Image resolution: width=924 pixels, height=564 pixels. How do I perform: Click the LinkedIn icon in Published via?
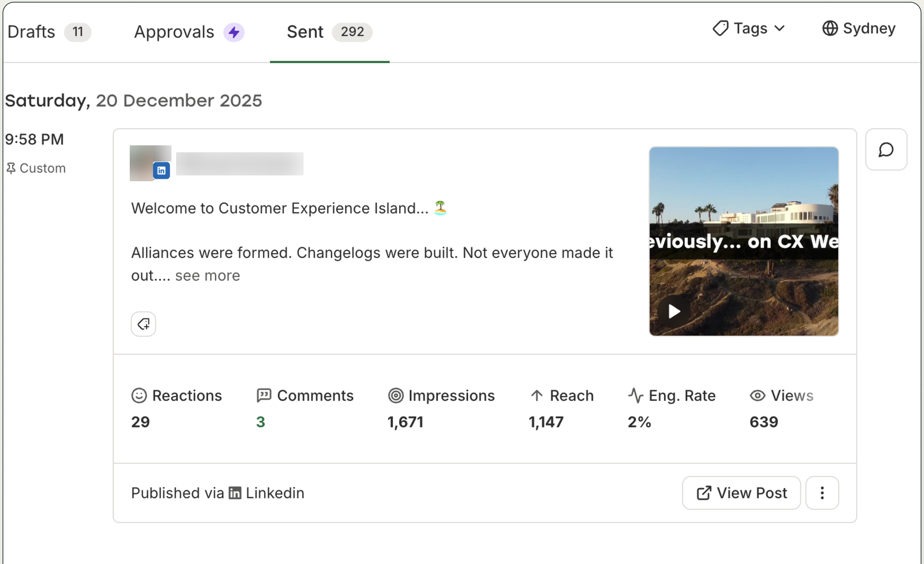235,493
